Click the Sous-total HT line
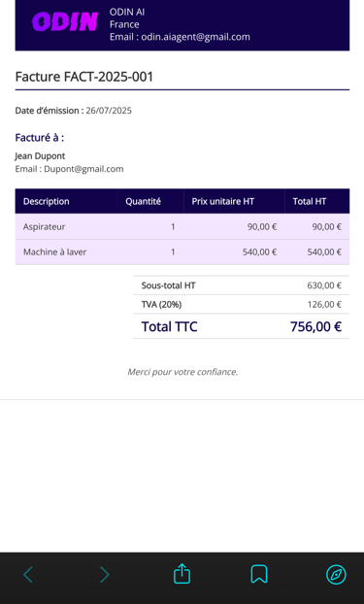Image resolution: width=364 pixels, height=604 pixels. (x=241, y=285)
